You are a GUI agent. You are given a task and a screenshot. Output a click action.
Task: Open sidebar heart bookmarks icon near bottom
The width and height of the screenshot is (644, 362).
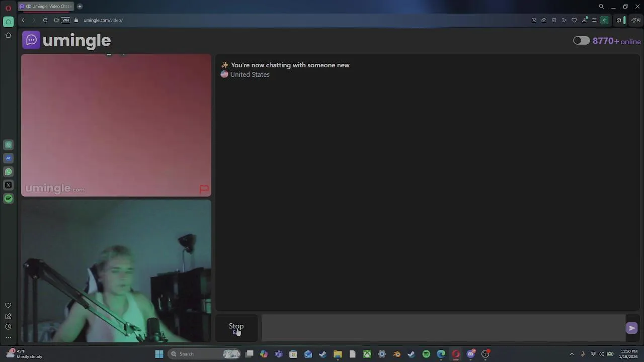point(8,305)
